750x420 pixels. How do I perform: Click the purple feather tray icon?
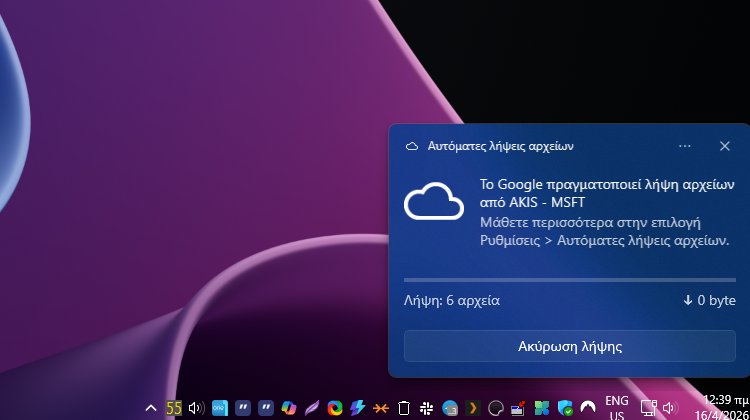312,408
